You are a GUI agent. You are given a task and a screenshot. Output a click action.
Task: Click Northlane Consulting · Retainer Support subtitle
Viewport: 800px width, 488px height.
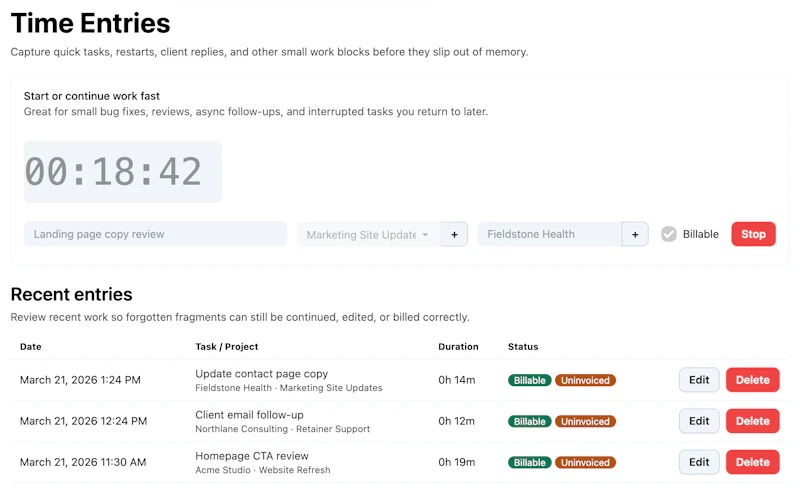282,429
